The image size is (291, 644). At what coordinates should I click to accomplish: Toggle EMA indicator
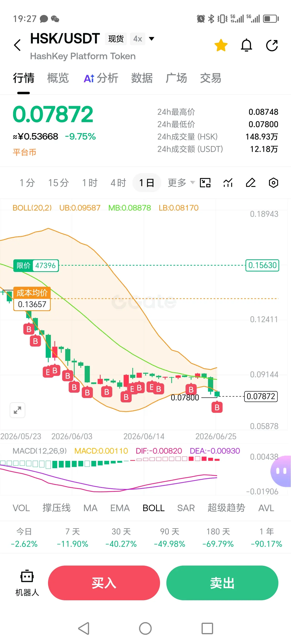(120, 508)
